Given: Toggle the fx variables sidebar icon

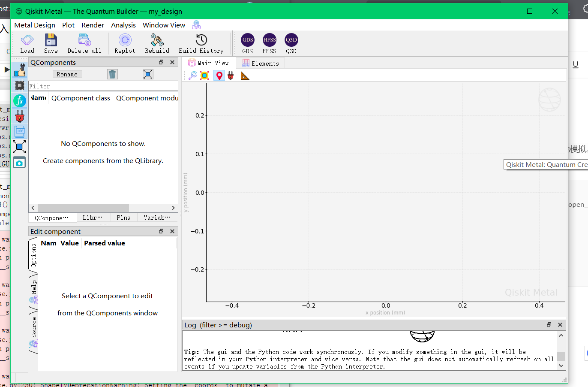Looking at the screenshot, I should coord(19,101).
